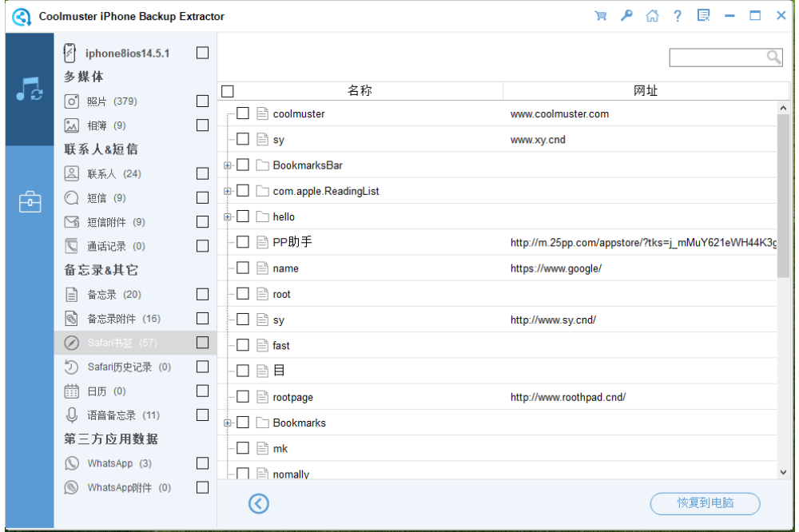Go to home via house icon
Viewport: 799px width, 532px height.
click(x=652, y=16)
